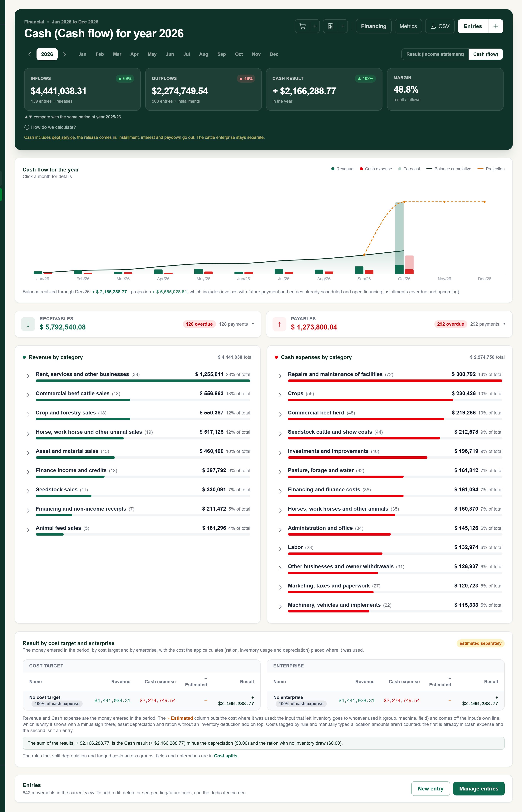Switch to Result (income statement) view
The width and height of the screenshot is (522, 812).
coord(435,54)
